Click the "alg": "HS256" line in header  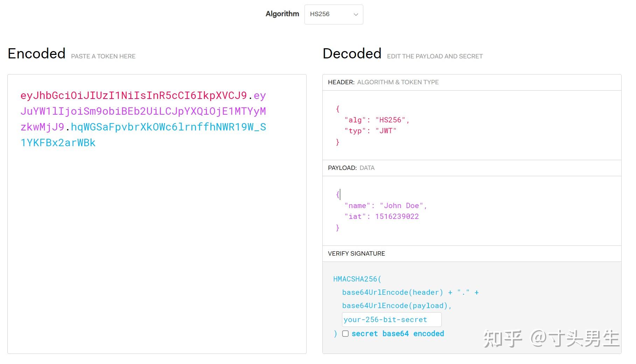pyautogui.click(x=377, y=120)
